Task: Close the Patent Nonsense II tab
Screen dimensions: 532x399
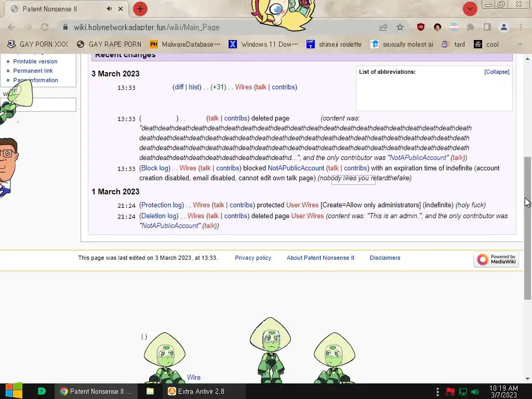Action: coord(121,9)
